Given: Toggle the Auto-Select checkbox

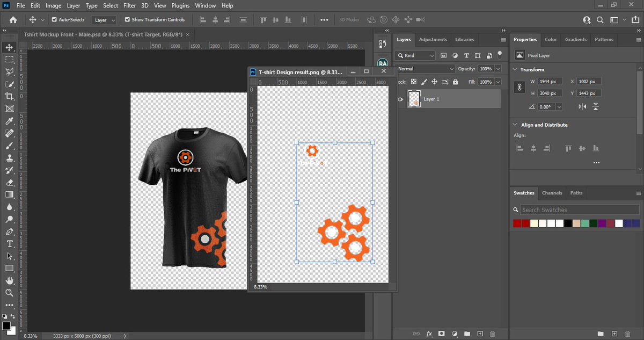Looking at the screenshot, I should [x=54, y=19].
